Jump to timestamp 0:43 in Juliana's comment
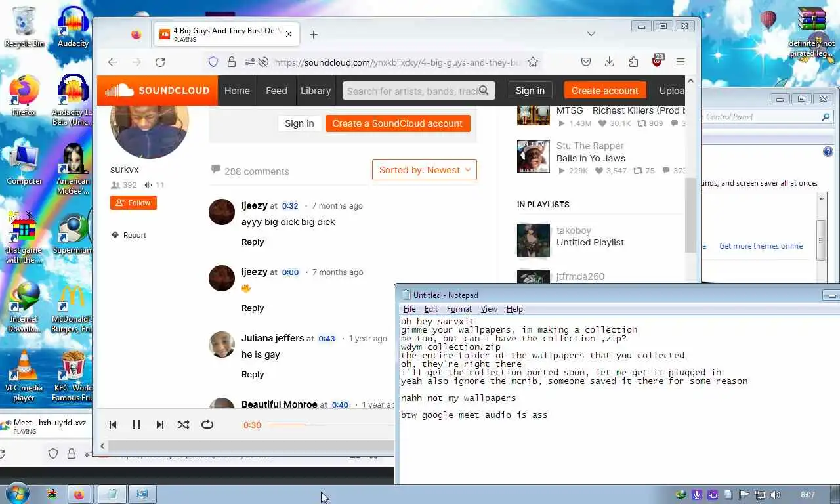Screen dimensions: 840x504 click(327, 339)
